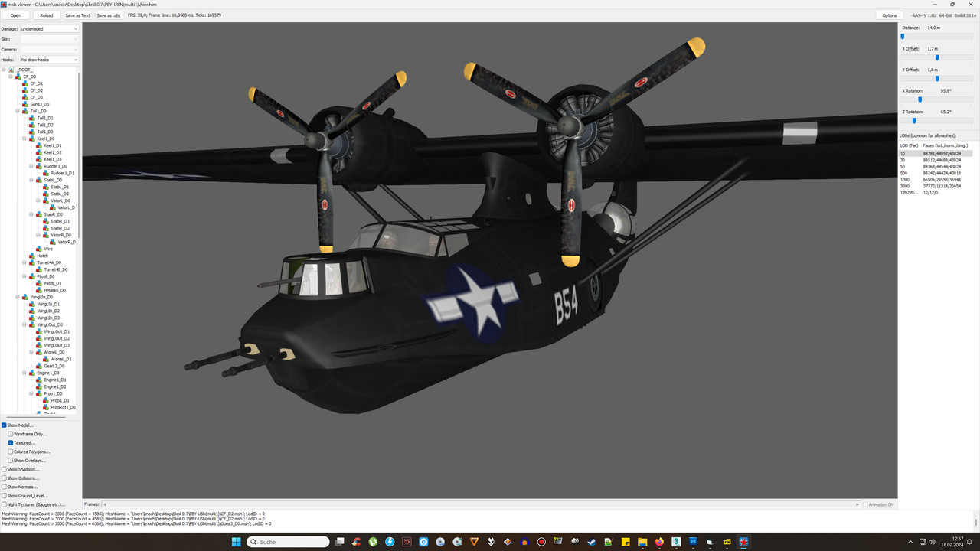Image resolution: width=980 pixels, height=551 pixels.
Task: Open the Hooks dropdown labeled No draw hooks
Action: coord(49,59)
